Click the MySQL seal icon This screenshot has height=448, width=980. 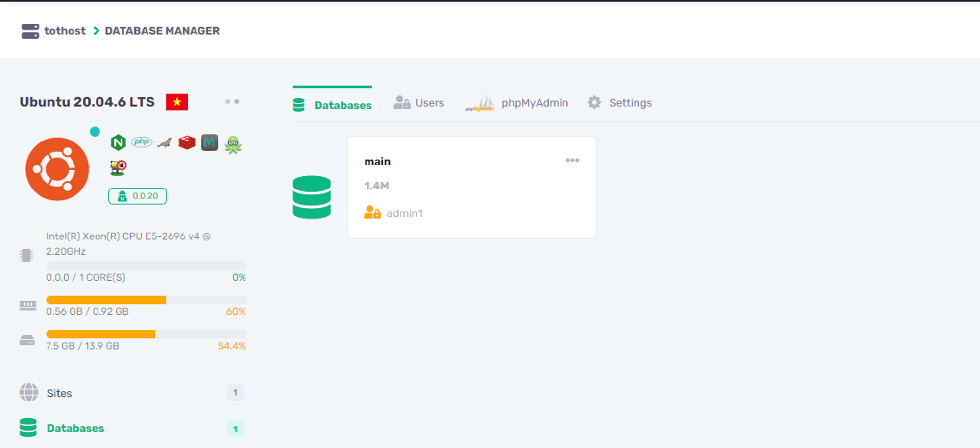[x=165, y=142]
